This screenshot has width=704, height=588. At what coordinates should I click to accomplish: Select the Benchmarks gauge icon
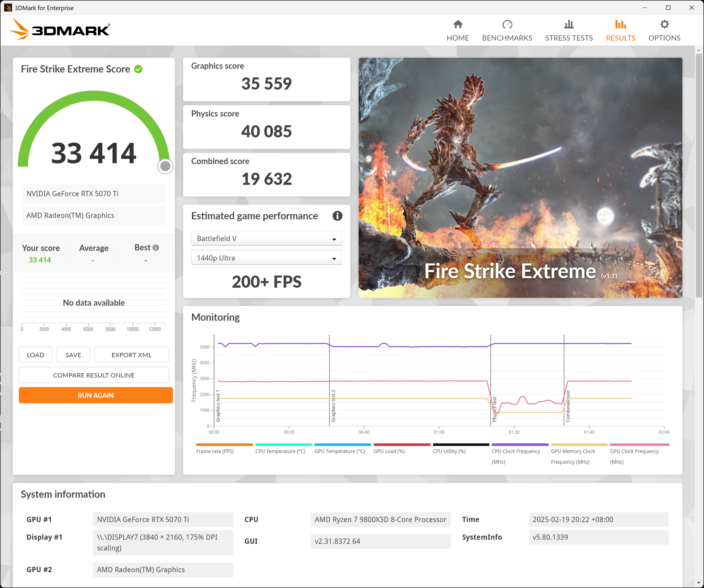(507, 24)
